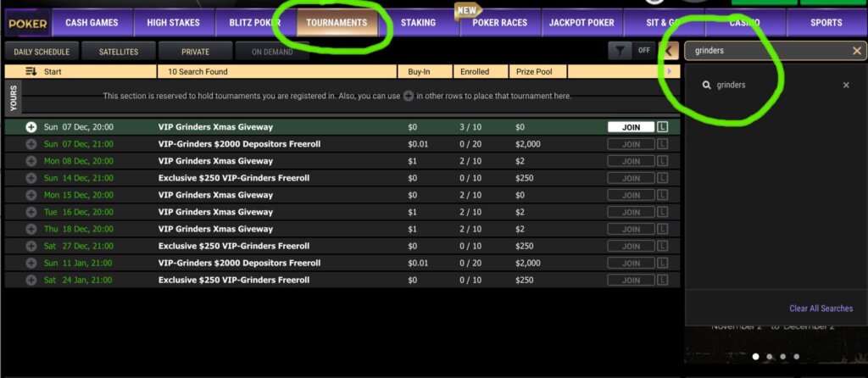Open lobby icon for $2000 Depositors Freeroll Dec 07

click(663, 144)
